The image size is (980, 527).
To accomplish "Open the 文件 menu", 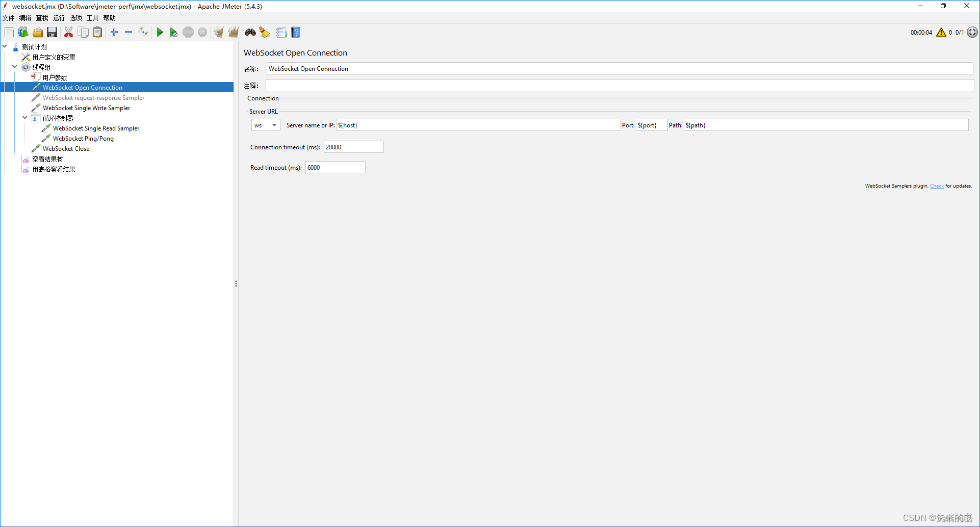I will tap(9, 18).
